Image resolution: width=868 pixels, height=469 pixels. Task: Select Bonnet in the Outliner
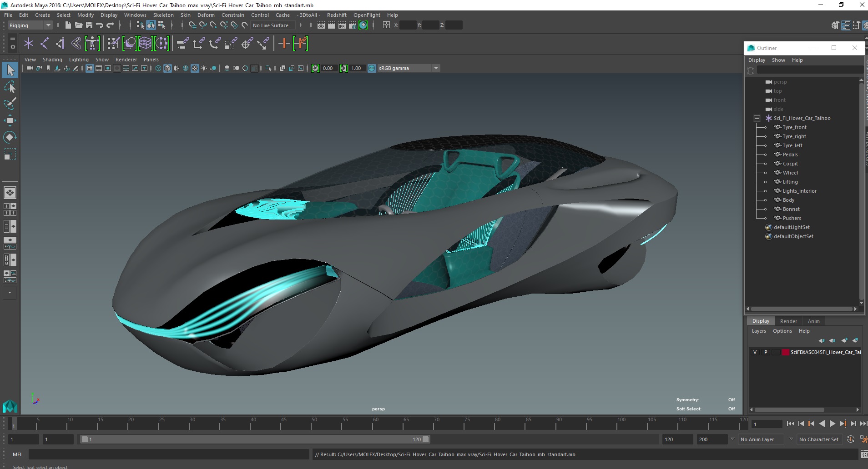[791, 209]
